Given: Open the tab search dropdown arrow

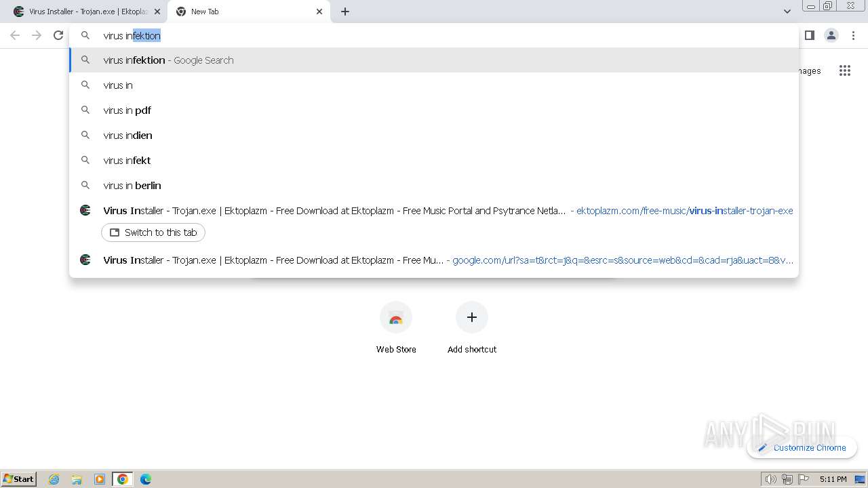Looking at the screenshot, I should click(787, 12).
